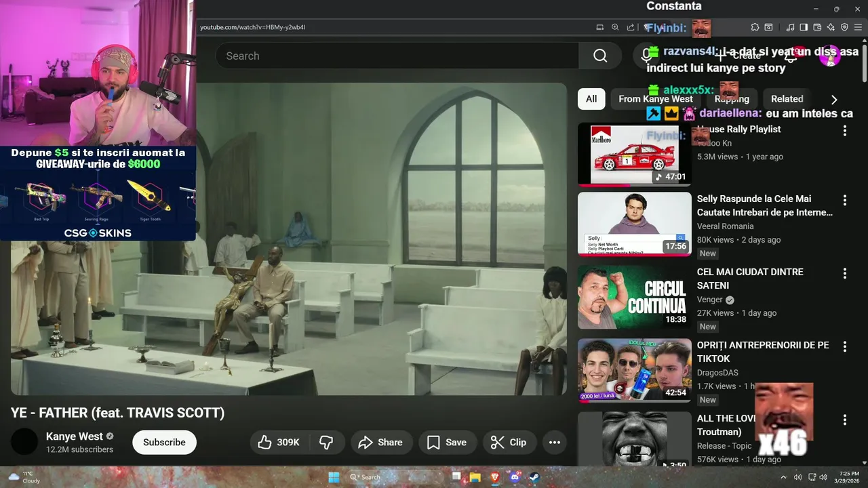Click the zoom magnifier icon in address bar
The width and height of the screenshot is (868, 488).
click(615, 27)
